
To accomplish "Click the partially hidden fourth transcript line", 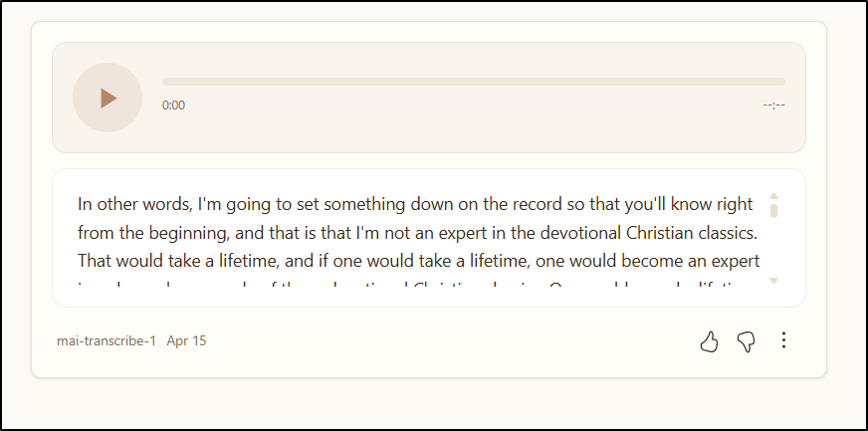I will (418, 288).
